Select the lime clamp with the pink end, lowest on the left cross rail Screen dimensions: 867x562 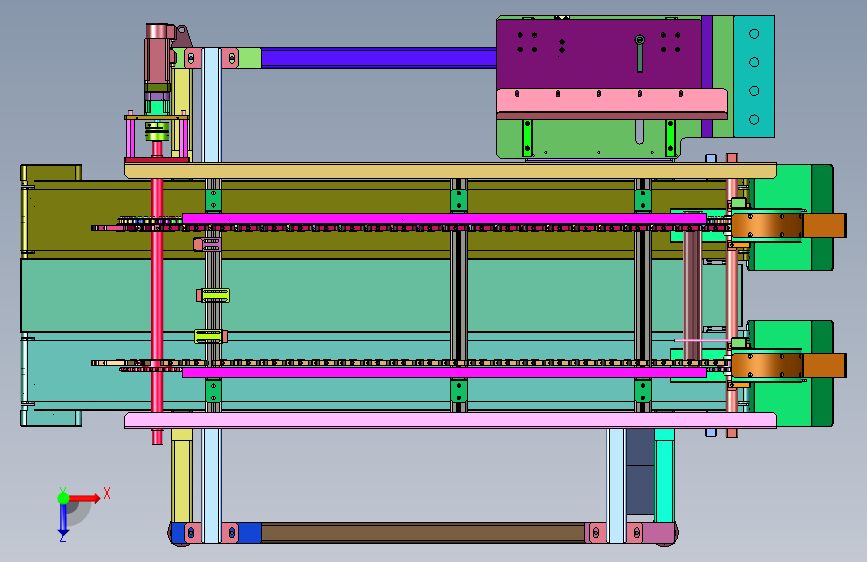[211, 336]
